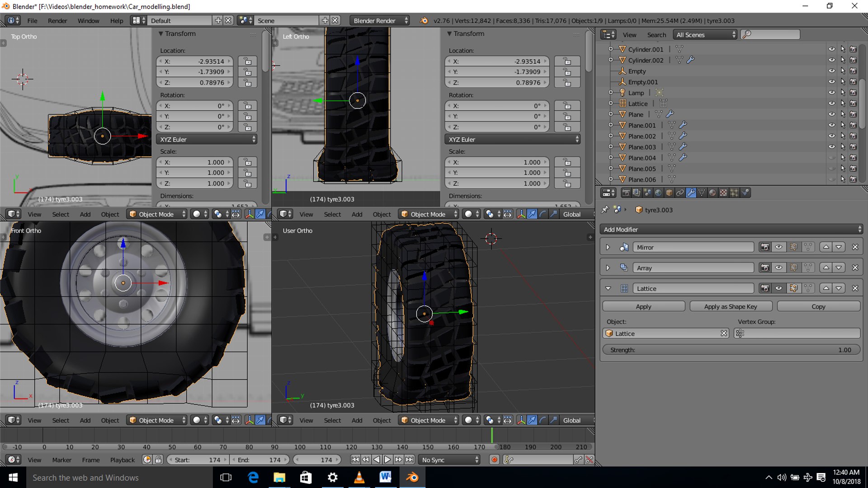Collapse the Lattice modifier panel
Screen dimensions: 868x488
click(x=608, y=288)
